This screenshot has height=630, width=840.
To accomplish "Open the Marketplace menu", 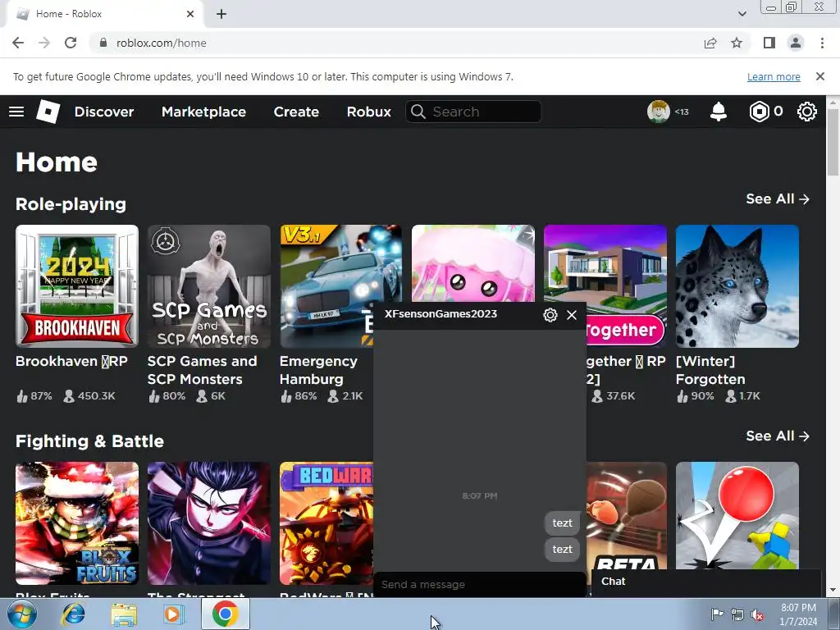I will [203, 112].
